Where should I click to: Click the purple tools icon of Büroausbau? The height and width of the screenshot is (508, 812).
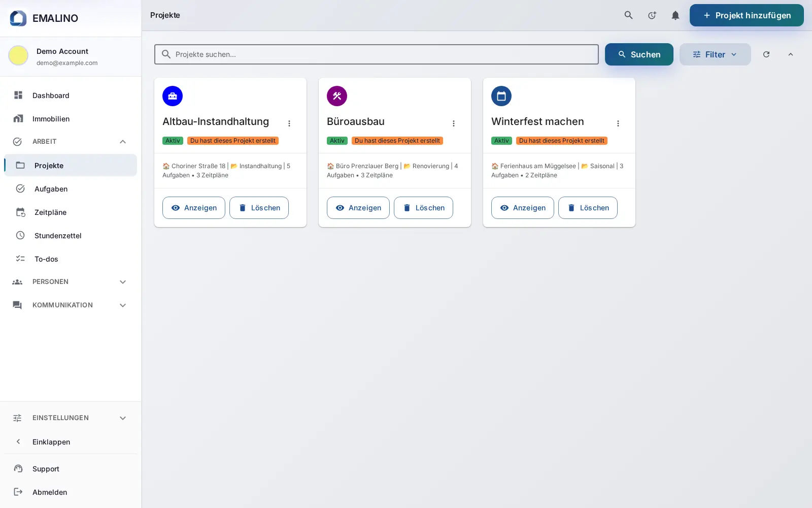pos(337,96)
